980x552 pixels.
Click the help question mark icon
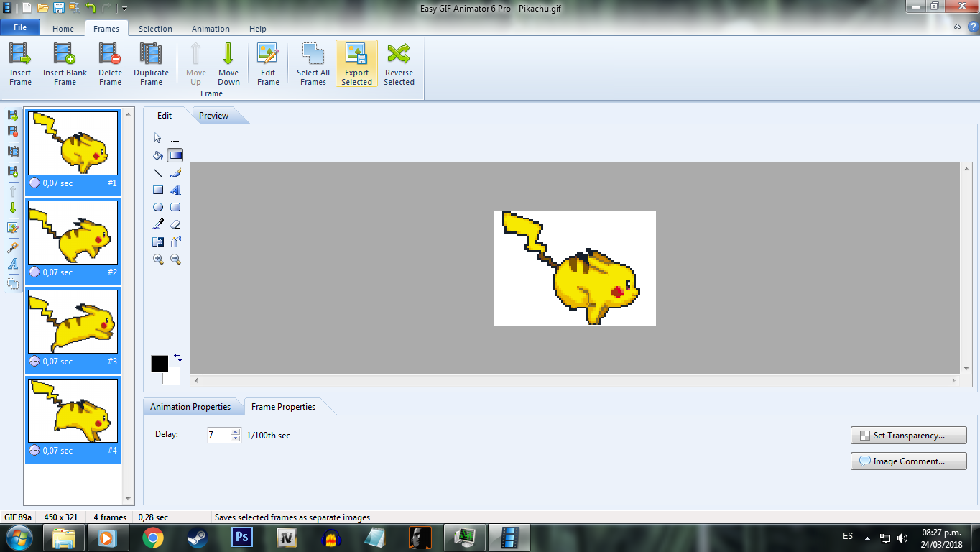(x=973, y=27)
